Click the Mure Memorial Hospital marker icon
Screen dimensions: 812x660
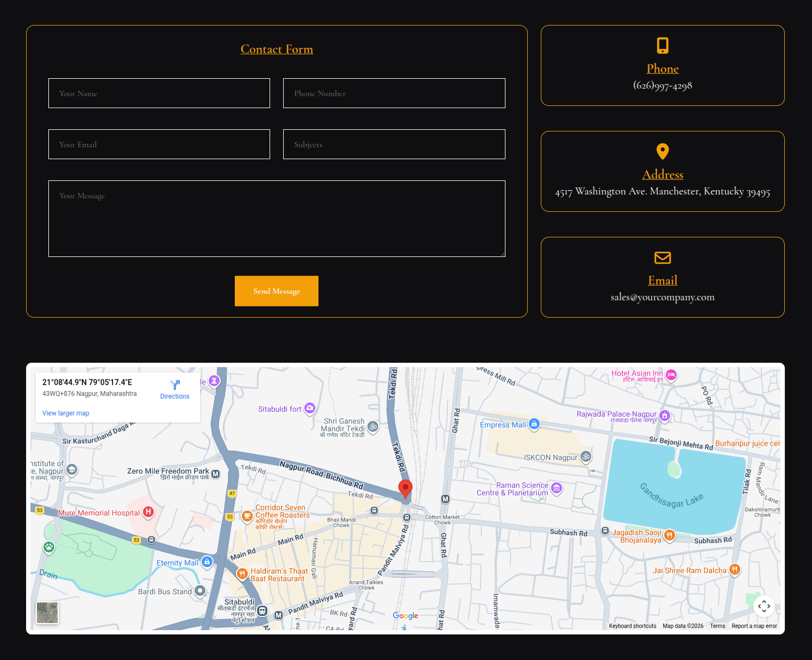click(148, 512)
